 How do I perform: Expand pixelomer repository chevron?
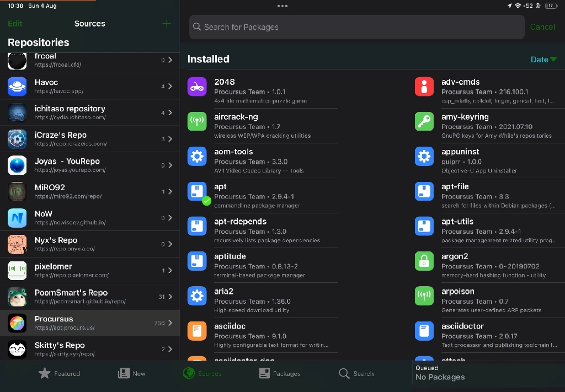170,270
